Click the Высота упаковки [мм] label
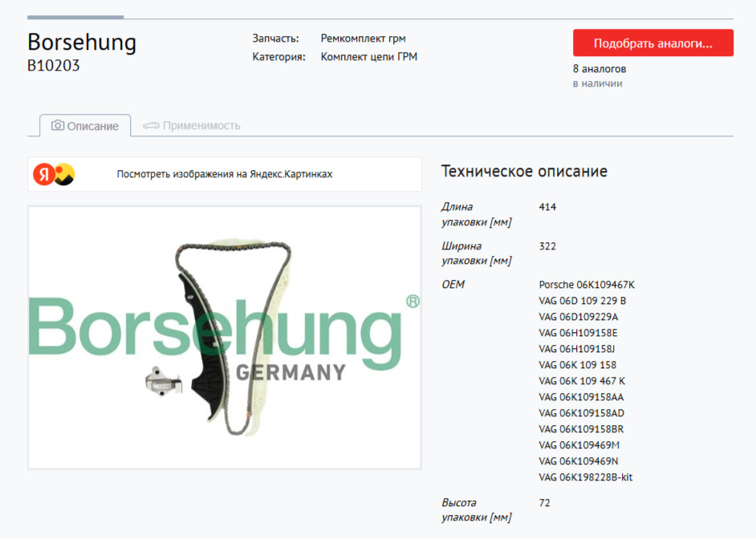This screenshot has width=756, height=539. coord(477,510)
